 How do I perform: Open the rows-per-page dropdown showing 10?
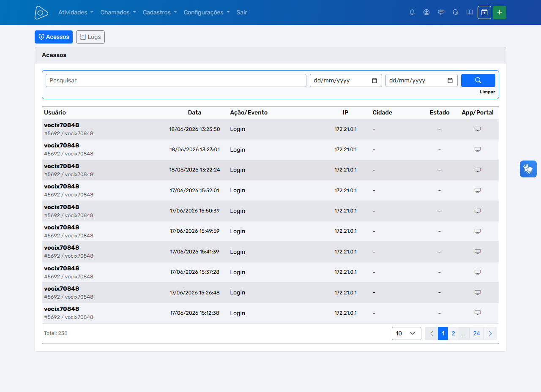[407, 333]
